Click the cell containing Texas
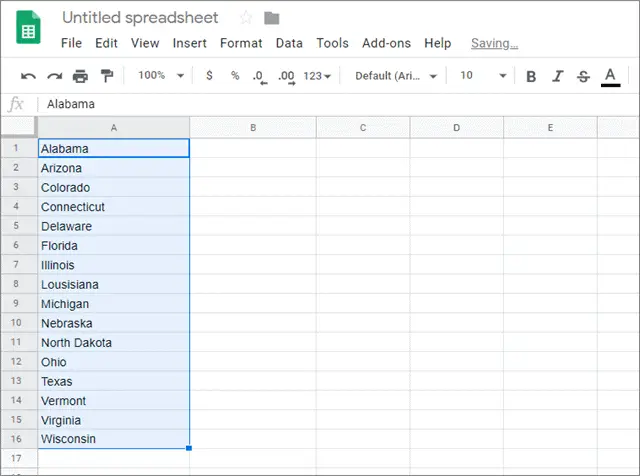Viewport: 640px width, 476px height. (114, 381)
